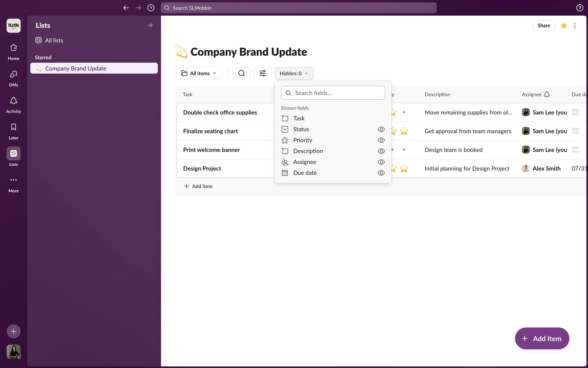The width and height of the screenshot is (588, 368).
Task: Hide the Priority field via eye icon
Action: click(x=381, y=140)
